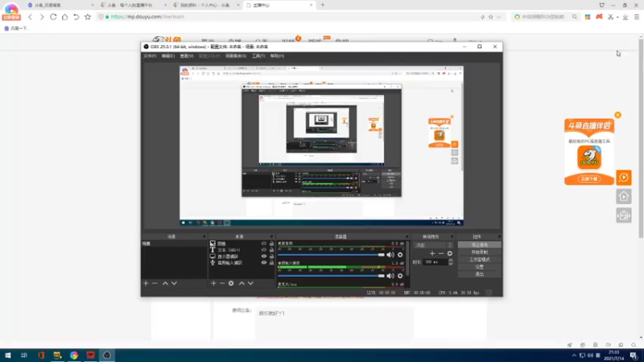Open transition properties gear icon
The height and width of the screenshot is (362, 644).
(450, 253)
